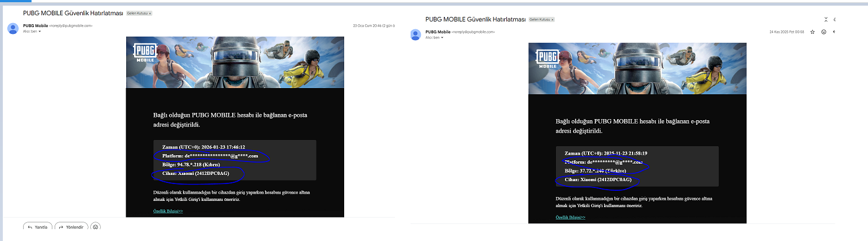
Task: Open Özellik Bilgisi link in left email
Action: pyautogui.click(x=168, y=211)
